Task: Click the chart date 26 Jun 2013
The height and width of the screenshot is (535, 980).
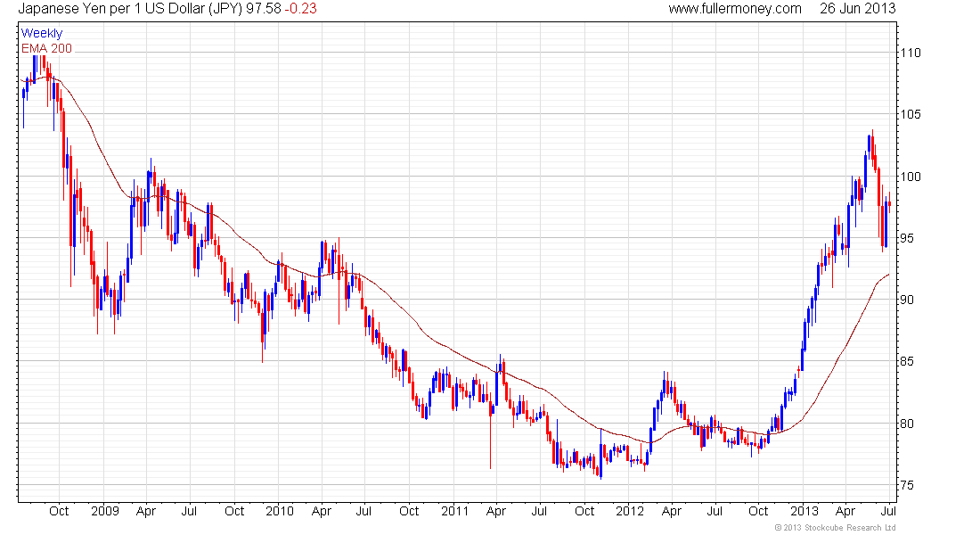Action: pyautogui.click(x=857, y=9)
